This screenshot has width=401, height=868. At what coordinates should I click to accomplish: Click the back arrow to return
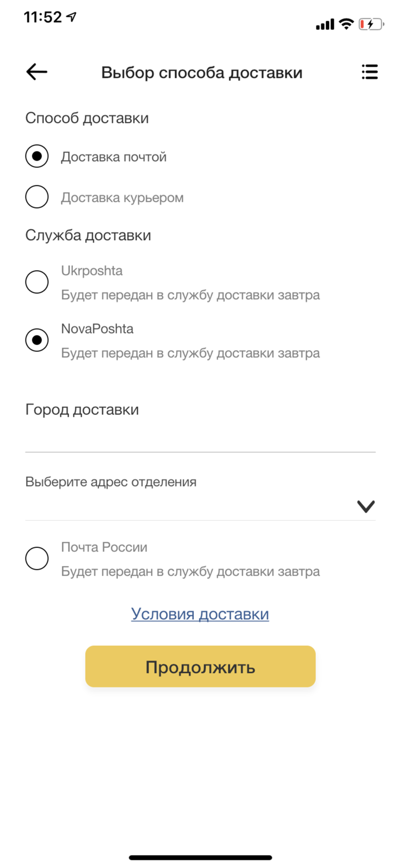pos(36,72)
